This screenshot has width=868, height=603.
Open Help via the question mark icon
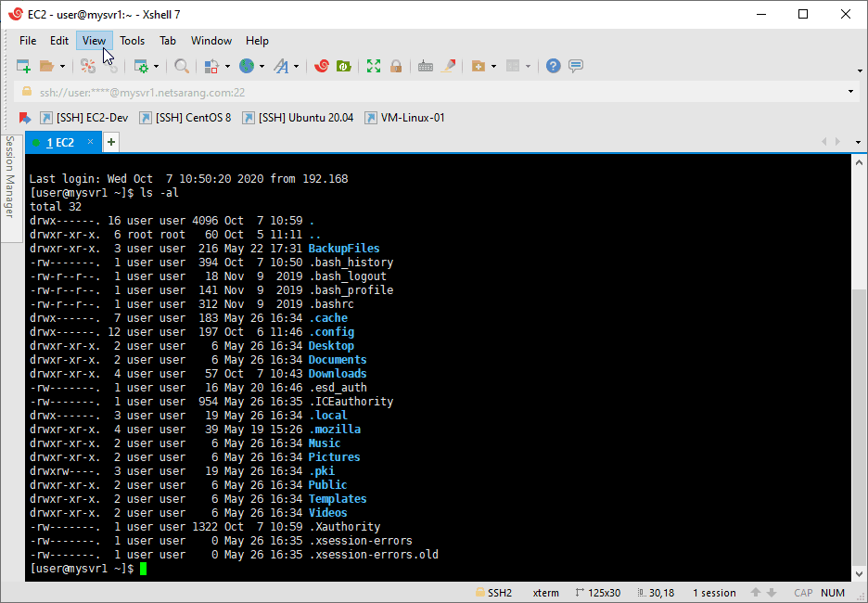(554, 66)
